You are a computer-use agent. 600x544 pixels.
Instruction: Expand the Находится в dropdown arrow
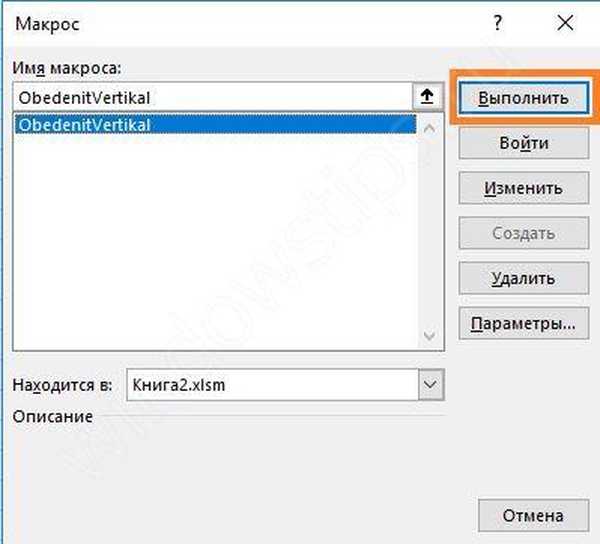click(430, 384)
